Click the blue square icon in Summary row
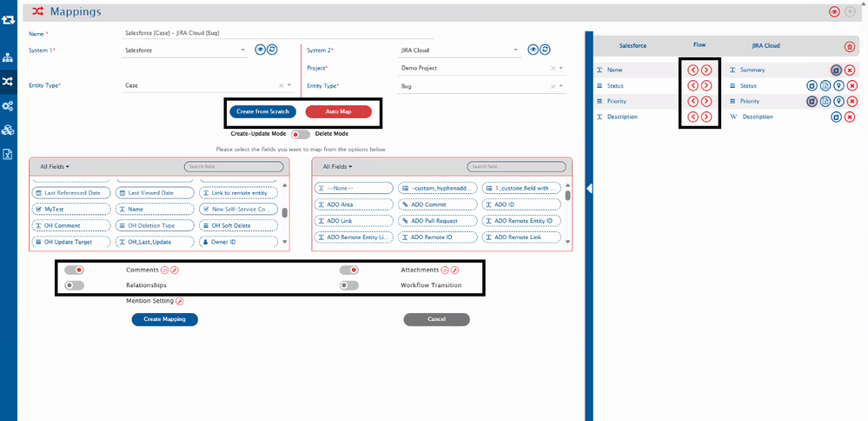The height and width of the screenshot is (421, 868). (x=836, y=70)
